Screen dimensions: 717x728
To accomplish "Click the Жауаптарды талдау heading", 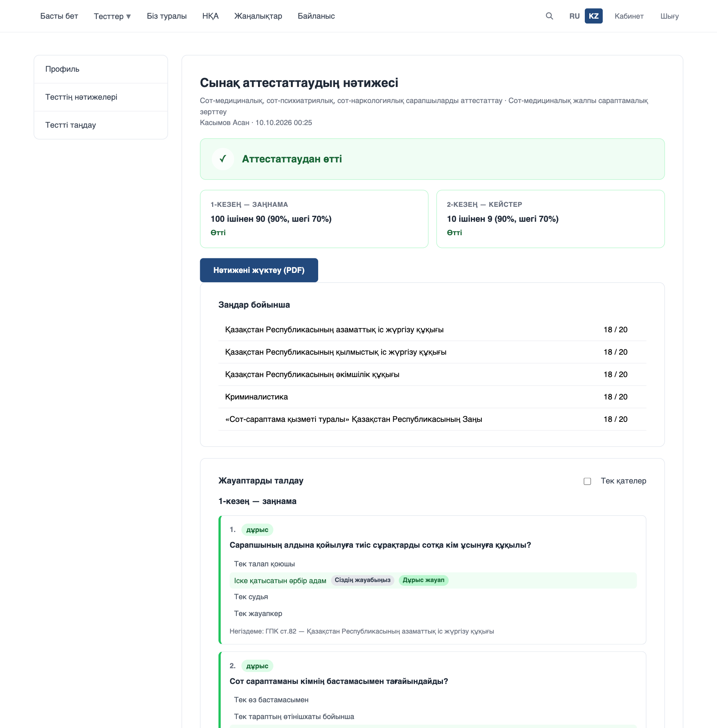I will [x=261, y=481].
